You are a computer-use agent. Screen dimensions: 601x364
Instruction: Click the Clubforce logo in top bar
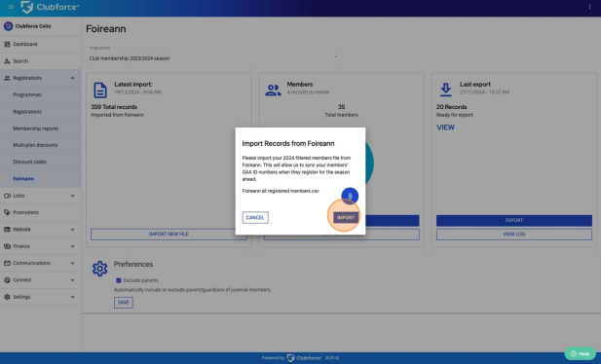[51, 7]
